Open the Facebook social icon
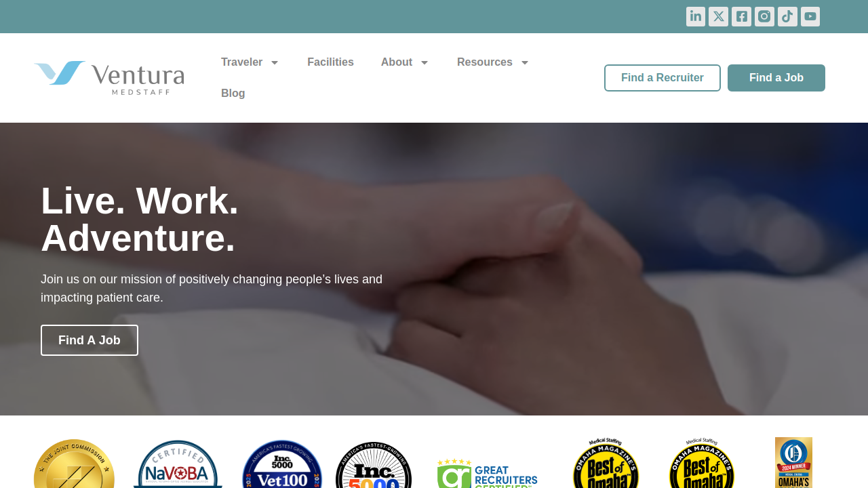Image resolution: width=868 pixels, height=488 pixels. [741, 16]
